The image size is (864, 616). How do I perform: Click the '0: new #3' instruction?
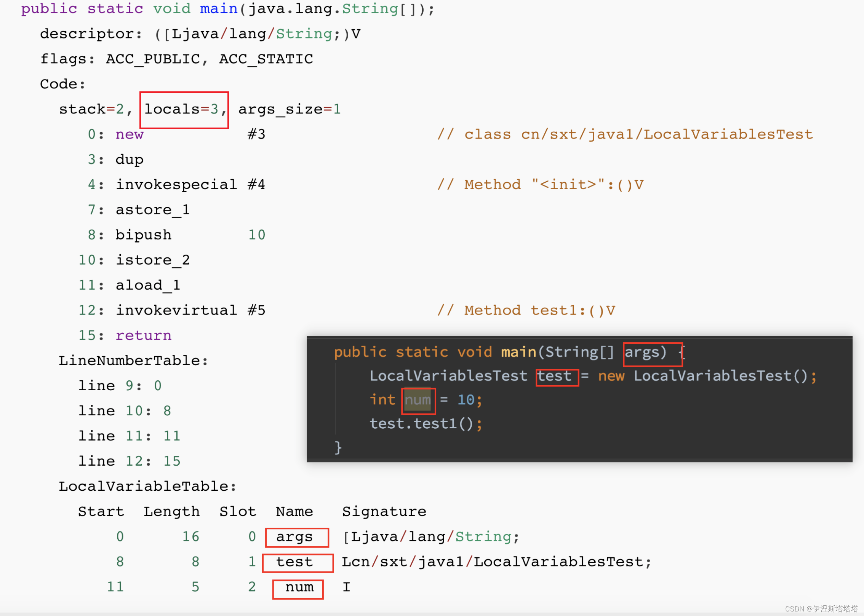tap(176, 134)
